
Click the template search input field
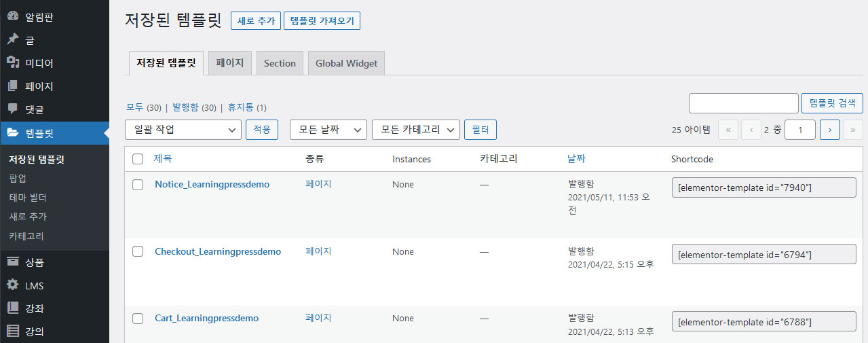[743, 103]
